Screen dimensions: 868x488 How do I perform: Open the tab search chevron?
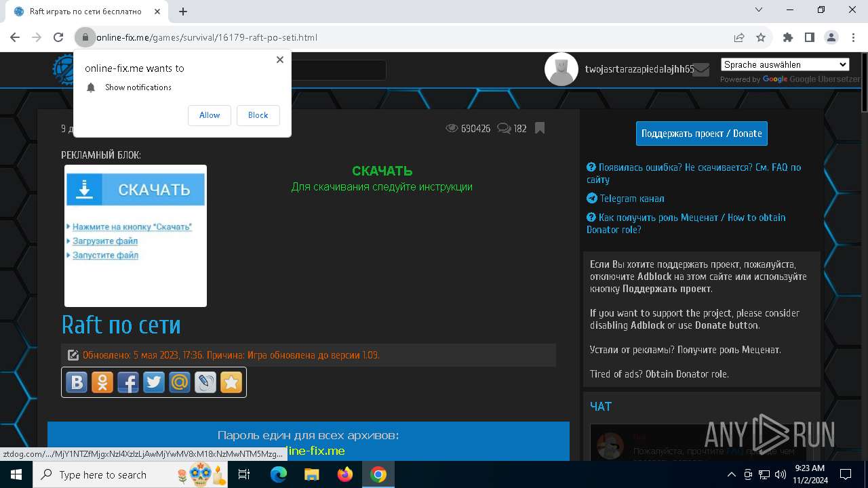(x=759, y=9)
